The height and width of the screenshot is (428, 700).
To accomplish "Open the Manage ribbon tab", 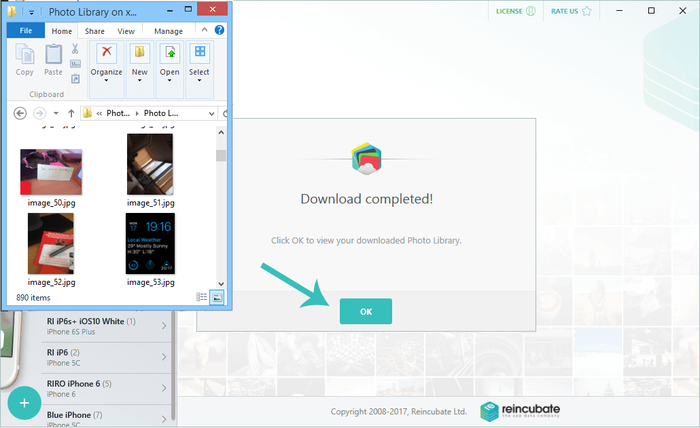I will pos(168,31).
